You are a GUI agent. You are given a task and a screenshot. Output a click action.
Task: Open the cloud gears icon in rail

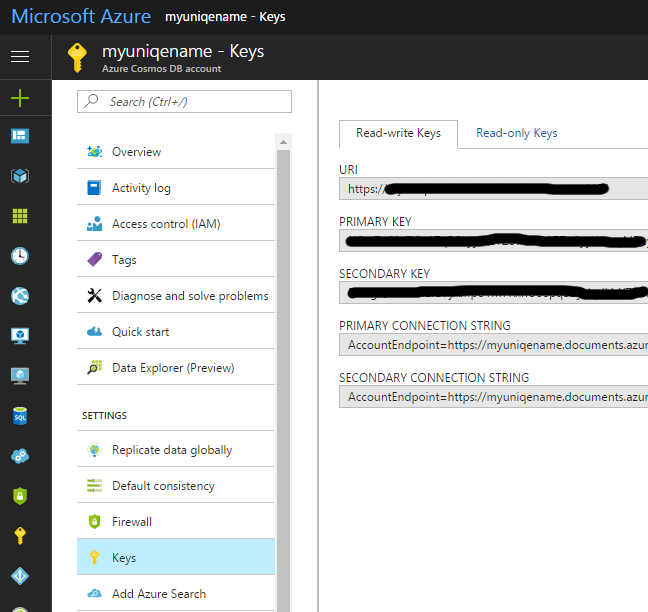(x=20, y=456)
